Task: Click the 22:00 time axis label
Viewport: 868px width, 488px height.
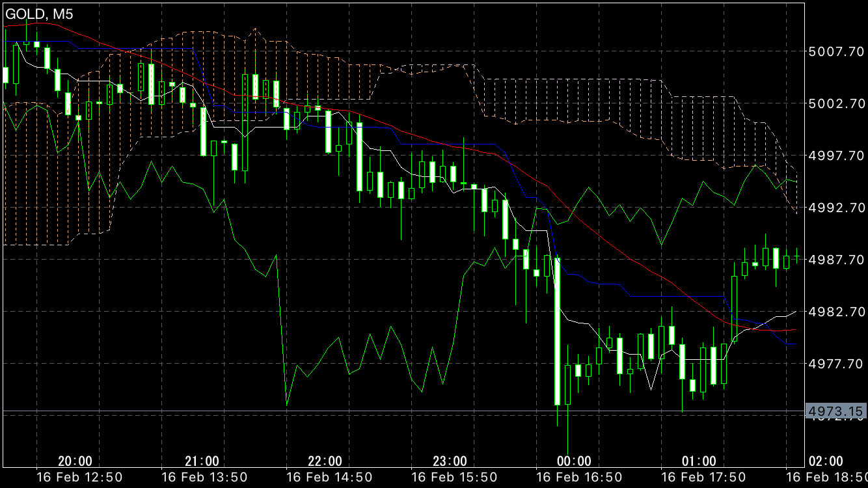Action: (x=325, y=461)
